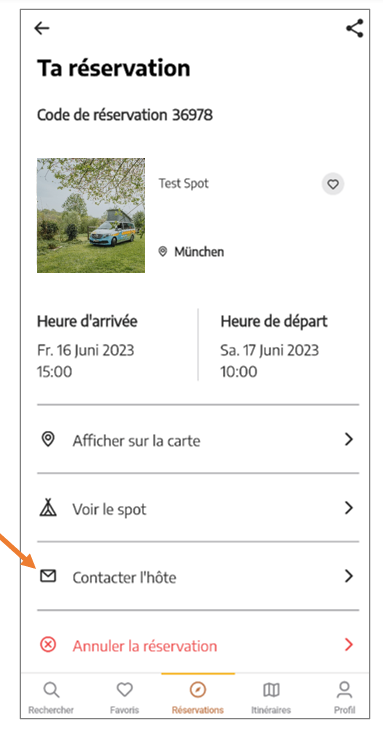383x732 pixels.
Task: Switch to the Favoris tab
Action: tap(124, 697)
